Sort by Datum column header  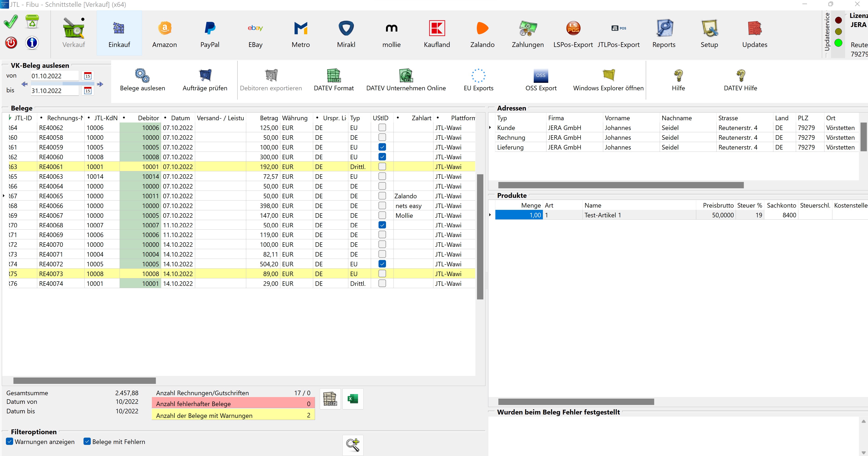pos(178,118)
